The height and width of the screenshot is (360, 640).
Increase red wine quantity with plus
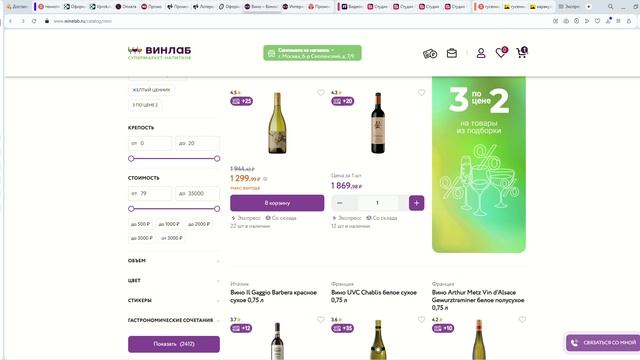coord(416,203)
